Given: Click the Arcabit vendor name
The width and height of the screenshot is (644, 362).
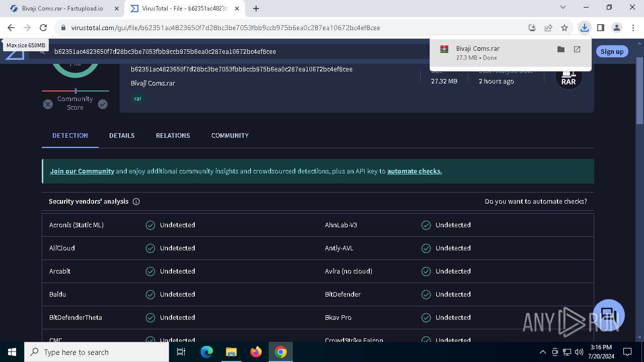Looking at the screenshot, I should (x=60, y=271).
